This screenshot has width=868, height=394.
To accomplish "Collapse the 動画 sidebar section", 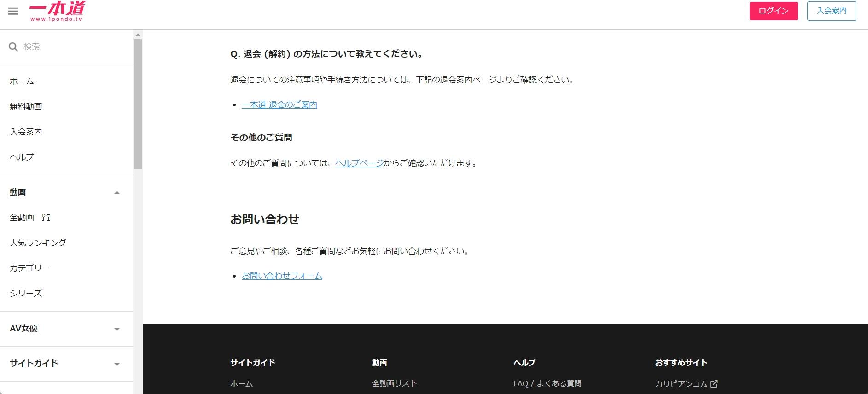I will click(117, 192).
